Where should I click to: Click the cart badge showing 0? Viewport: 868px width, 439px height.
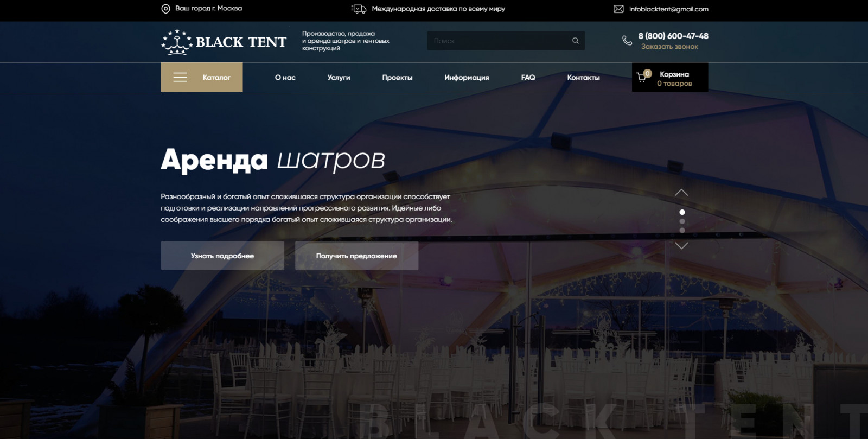(x=647, y=73)
